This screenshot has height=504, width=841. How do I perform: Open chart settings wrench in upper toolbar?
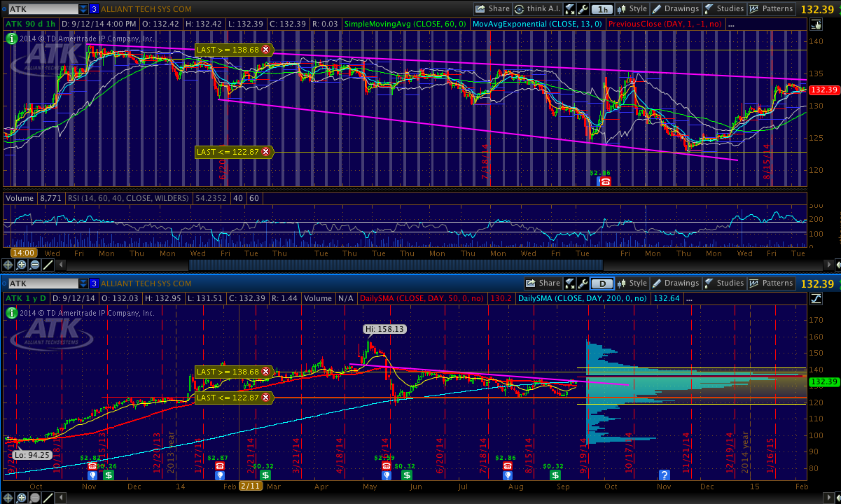pos(570,9)
